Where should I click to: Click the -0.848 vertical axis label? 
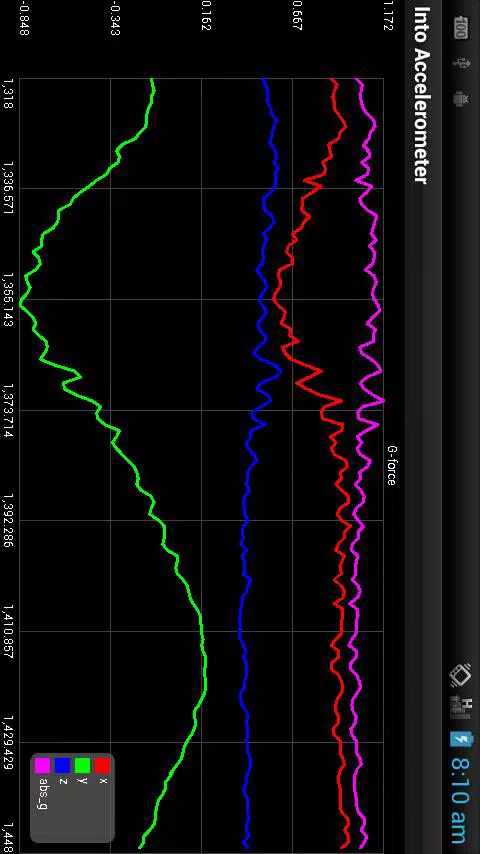24,17
